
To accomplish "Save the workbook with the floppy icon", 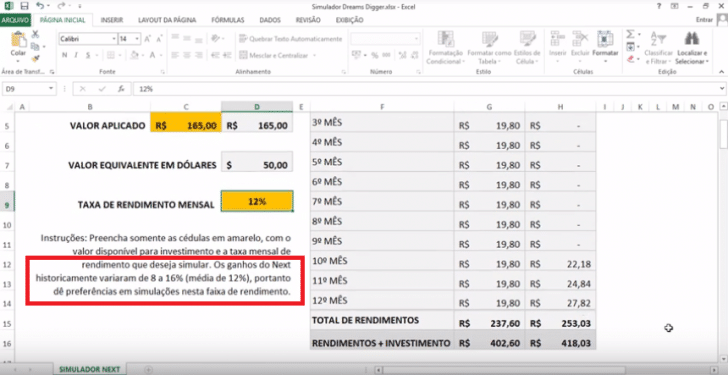I will pos(25,6).
